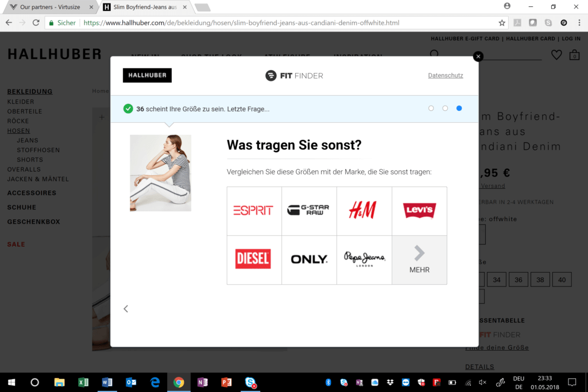Screen dimensions: 588x392
Task: Open the site search magnifier
Action: pos(434,55)
